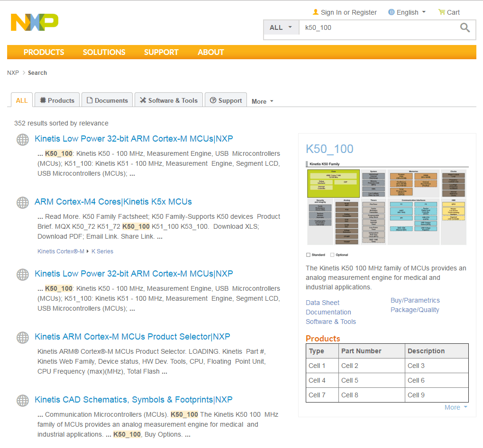Click the user icon beside Sign In

[315, 12]
